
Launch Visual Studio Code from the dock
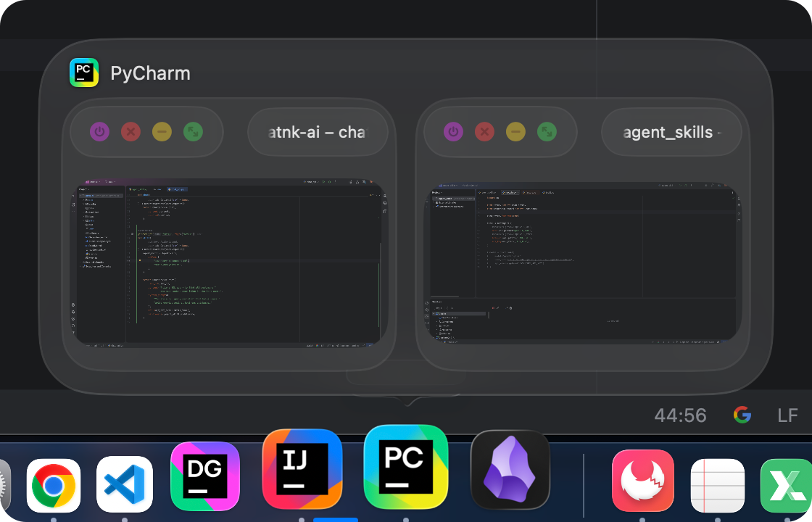point(125,484)
